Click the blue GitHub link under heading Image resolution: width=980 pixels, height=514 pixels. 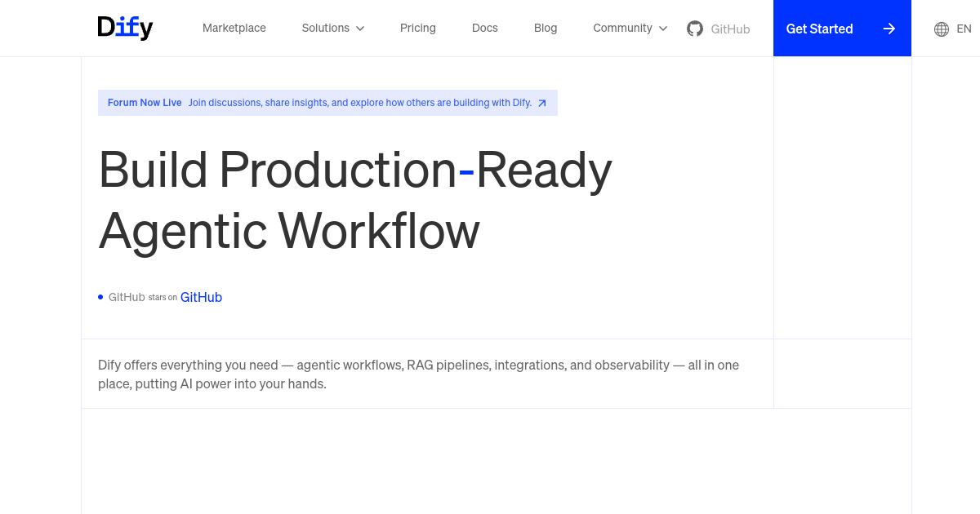[x=201, y=297]
